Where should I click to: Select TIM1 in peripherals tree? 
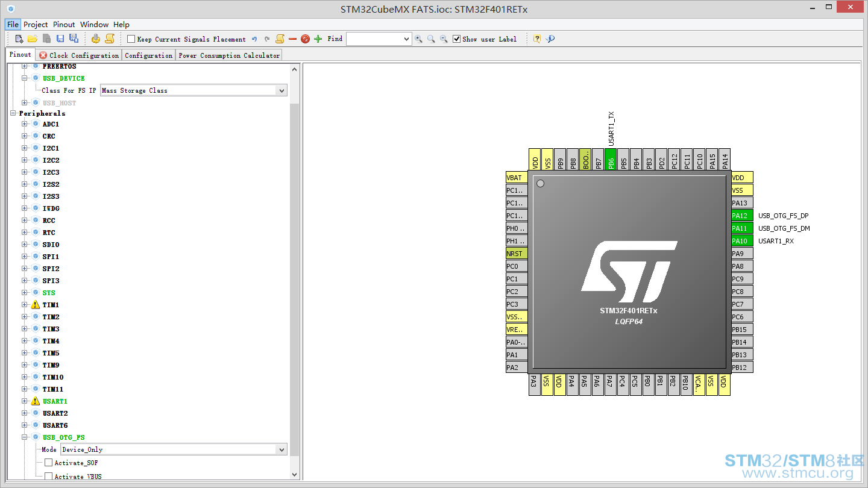(x=51, y=305)
